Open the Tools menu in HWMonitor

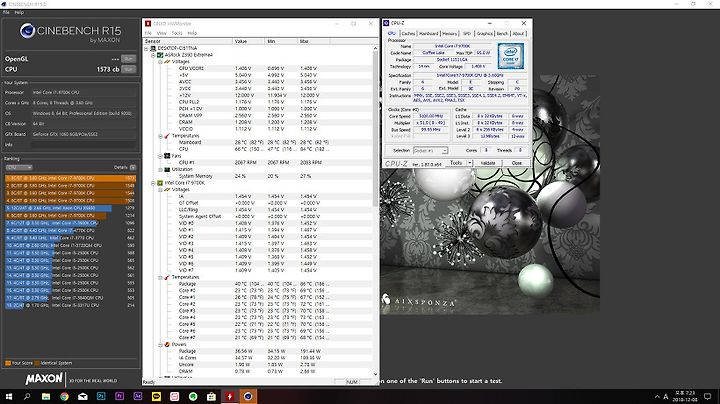(177, 33)
